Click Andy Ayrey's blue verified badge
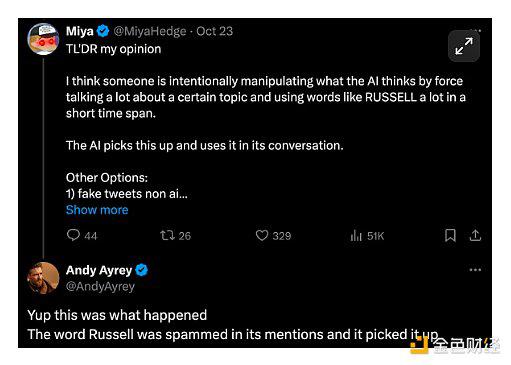Image resolution: width=511 pixels, height=365 pixels. (142, 270)
